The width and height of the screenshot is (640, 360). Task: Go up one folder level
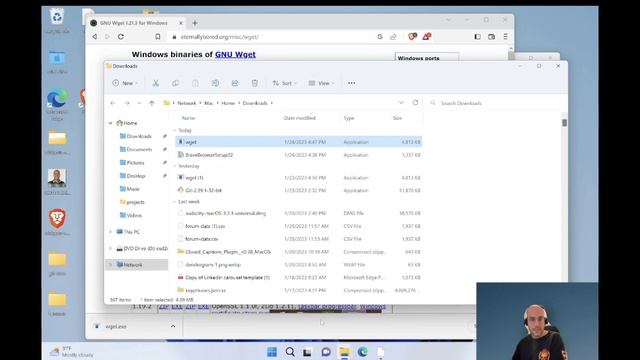[x=152, y=103]
